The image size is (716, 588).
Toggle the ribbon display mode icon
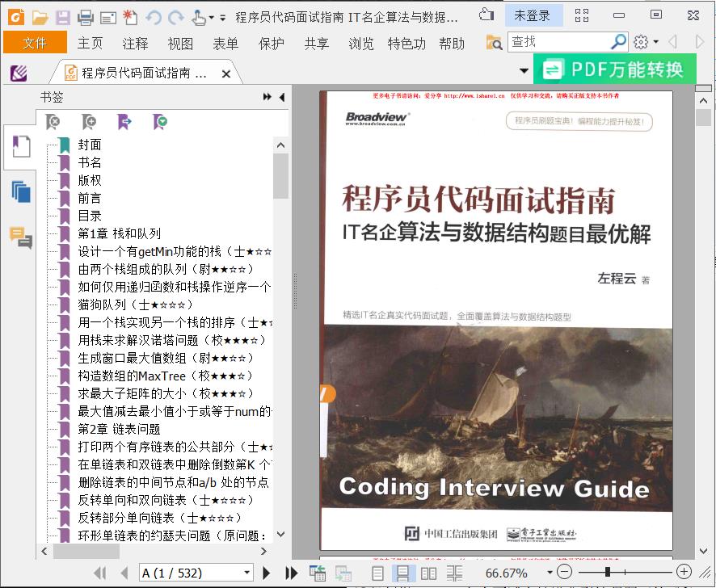[581, 15]
